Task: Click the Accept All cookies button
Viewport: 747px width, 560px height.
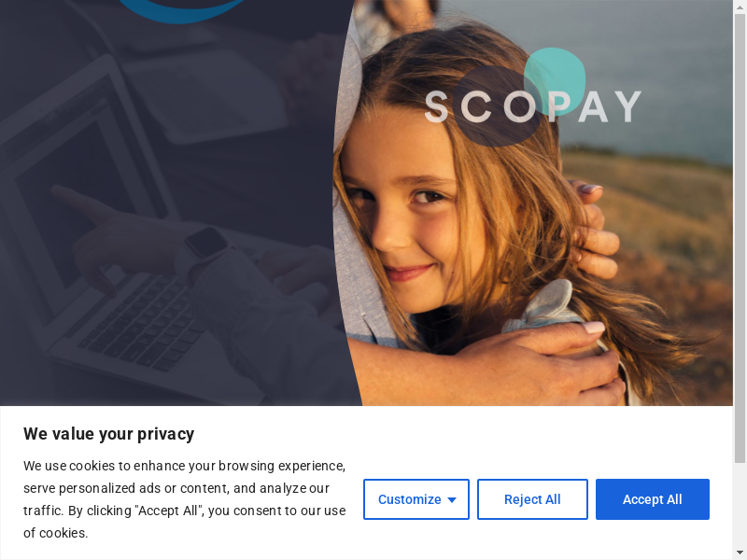Action: (x=652, y=499)
